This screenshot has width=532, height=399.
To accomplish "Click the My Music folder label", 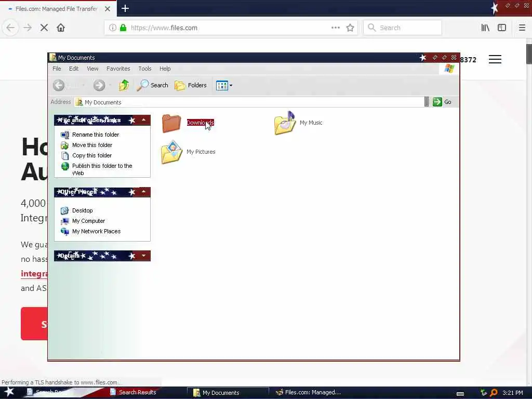I will [x=311, y=123].
